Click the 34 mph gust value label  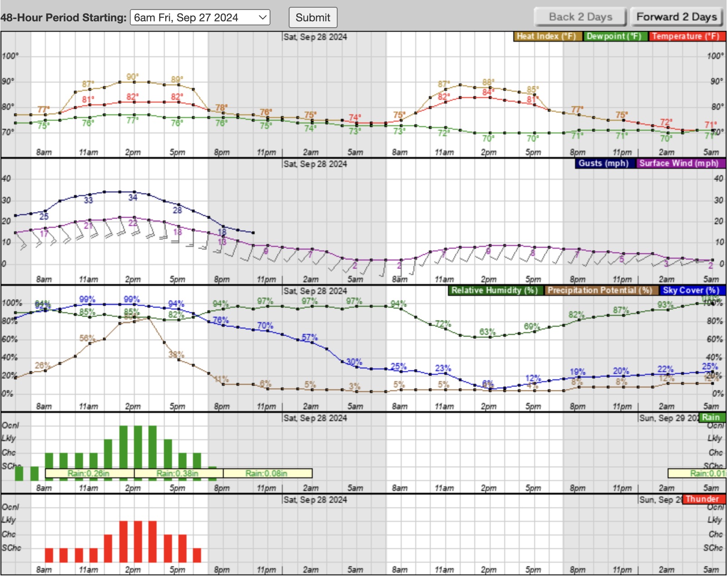coord(133,197)
